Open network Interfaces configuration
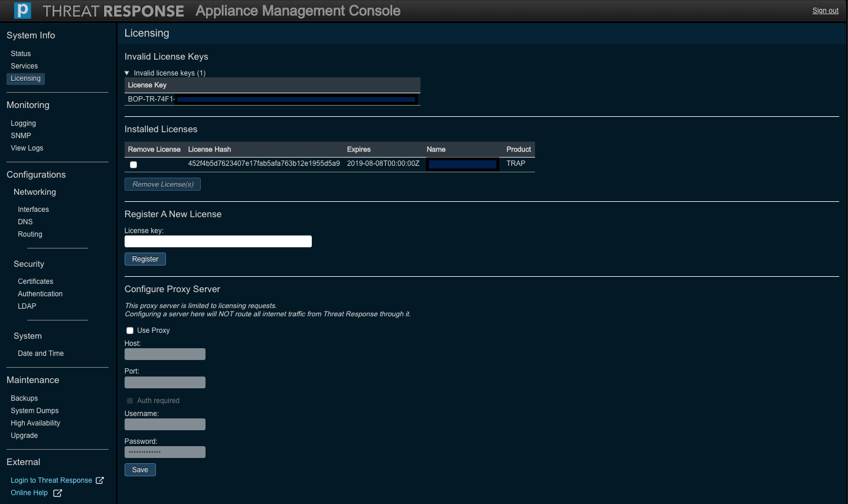 click(x=33, y=210)
